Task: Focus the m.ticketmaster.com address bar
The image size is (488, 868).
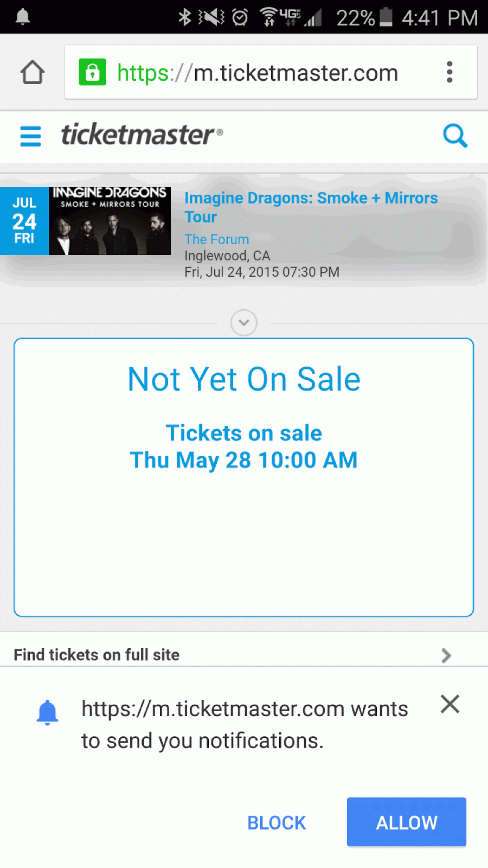Action: (258, 73)
